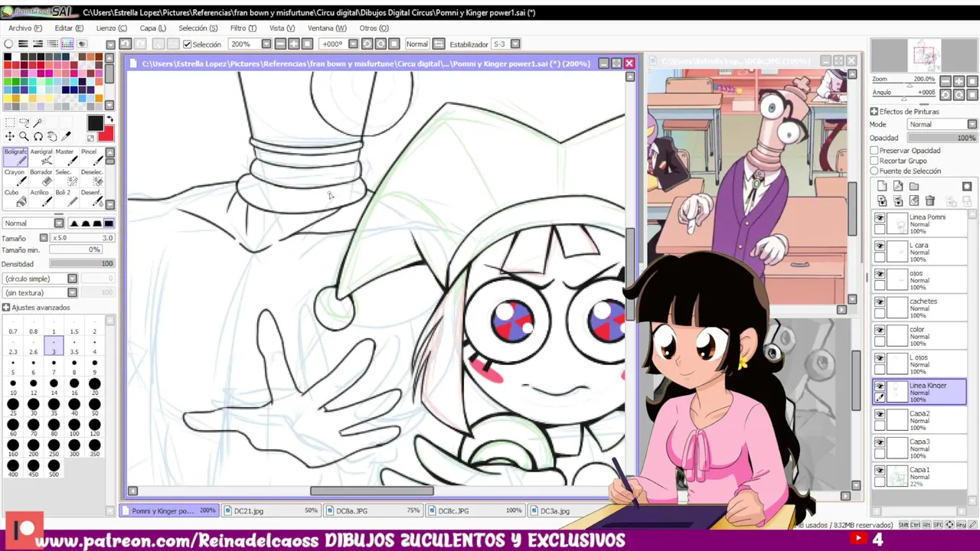Open the Editar menu
980x551 pixels.
[x=69, y=28]
